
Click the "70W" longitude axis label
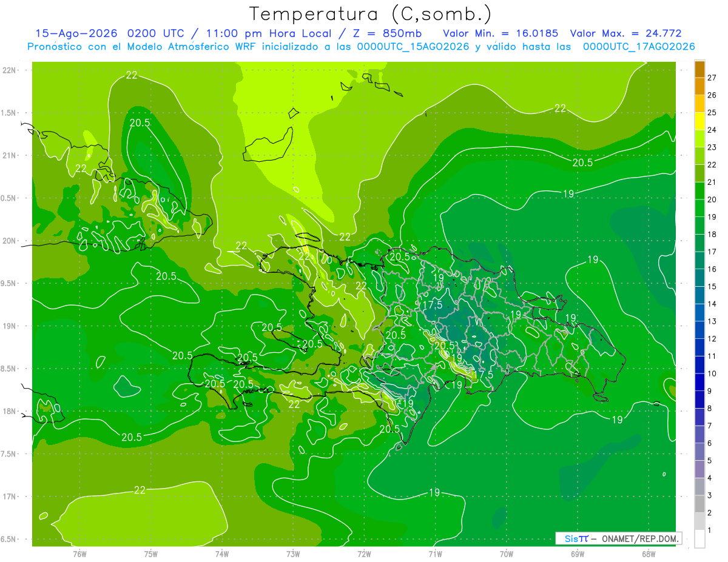[x=507, y=554]
